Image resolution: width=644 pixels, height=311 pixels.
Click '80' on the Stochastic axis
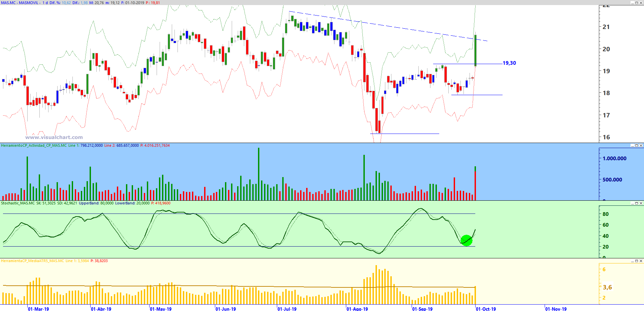point(606,214)
